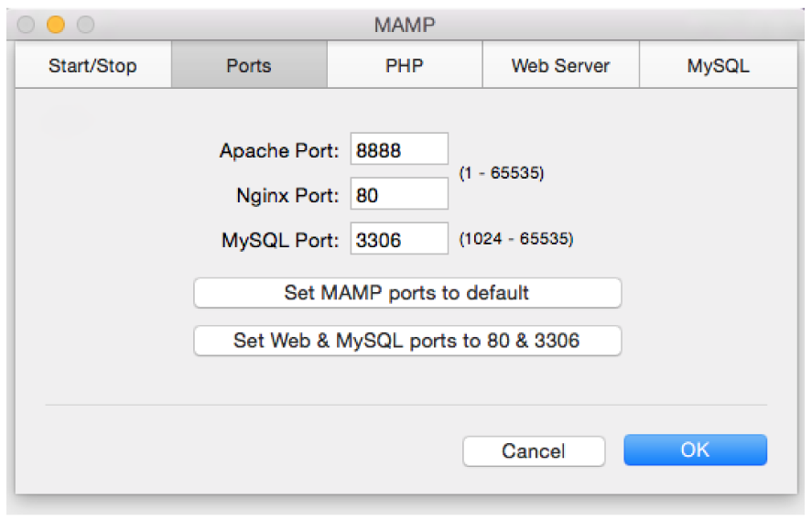Screen dimensions: 812x521
Task: Minimize the MAMP window with yellow button
Action: point(56,25)
